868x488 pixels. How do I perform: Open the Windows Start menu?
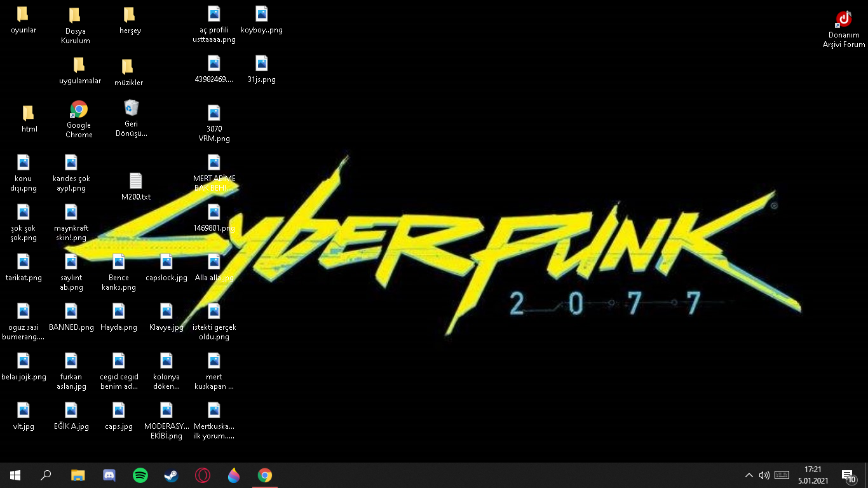pyautogui.click(x=15, y=475)
